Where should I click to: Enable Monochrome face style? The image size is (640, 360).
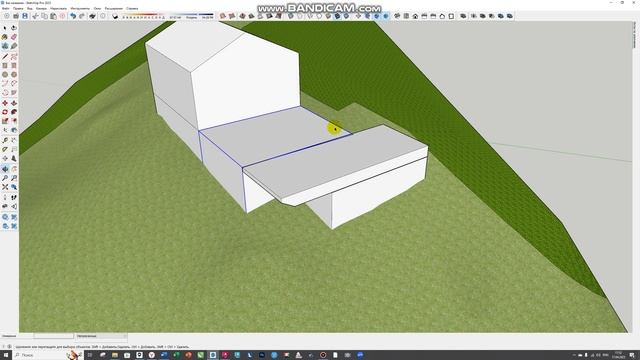(x=346, y=16)
